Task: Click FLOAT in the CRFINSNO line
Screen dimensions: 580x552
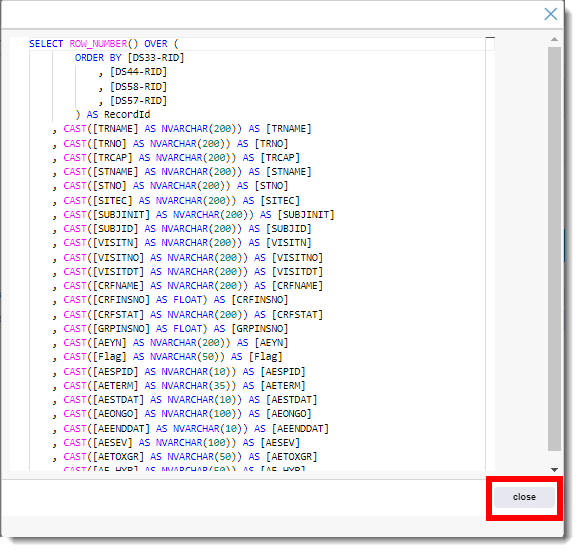Action: point(188,300)
